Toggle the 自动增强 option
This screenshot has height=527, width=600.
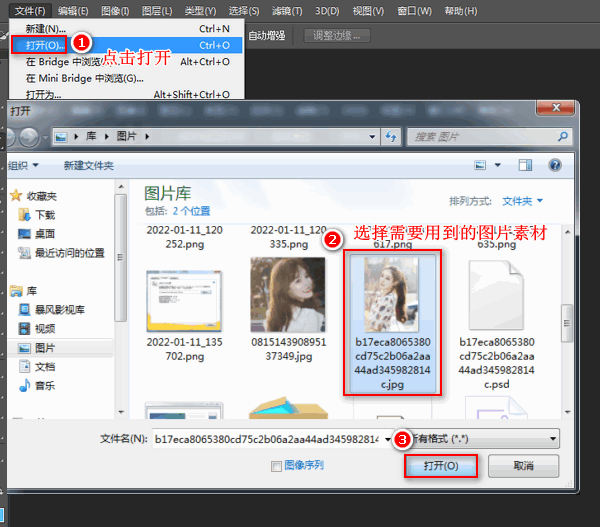pyautogui.click(x=267, y=36)
